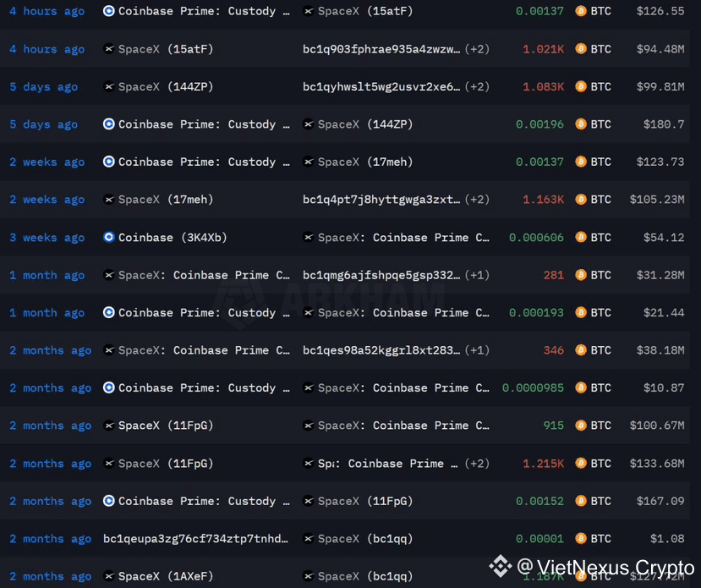The height and width of the screenshot is (588, 701).
Task: Click the 915 BTC amount
Action: tap(554, 426)
